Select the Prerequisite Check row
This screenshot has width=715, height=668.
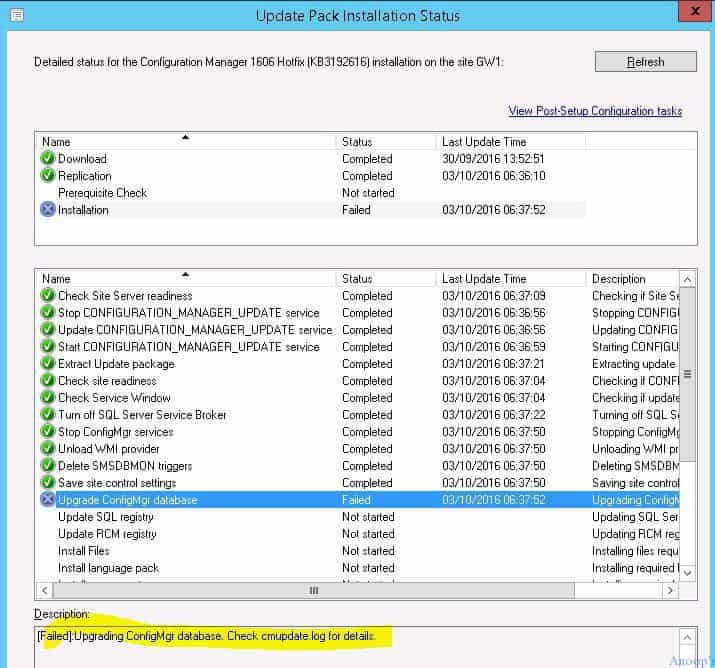(312, 192)
